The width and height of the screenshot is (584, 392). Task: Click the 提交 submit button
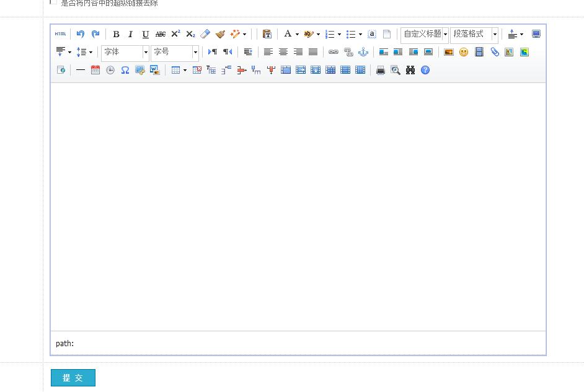click(x=73, y=378)
